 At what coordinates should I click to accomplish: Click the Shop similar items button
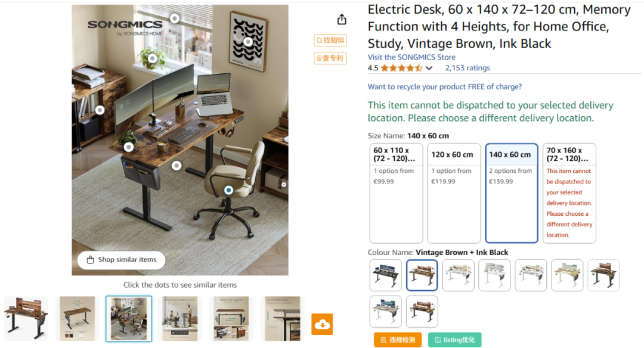[x=122, y=260]
